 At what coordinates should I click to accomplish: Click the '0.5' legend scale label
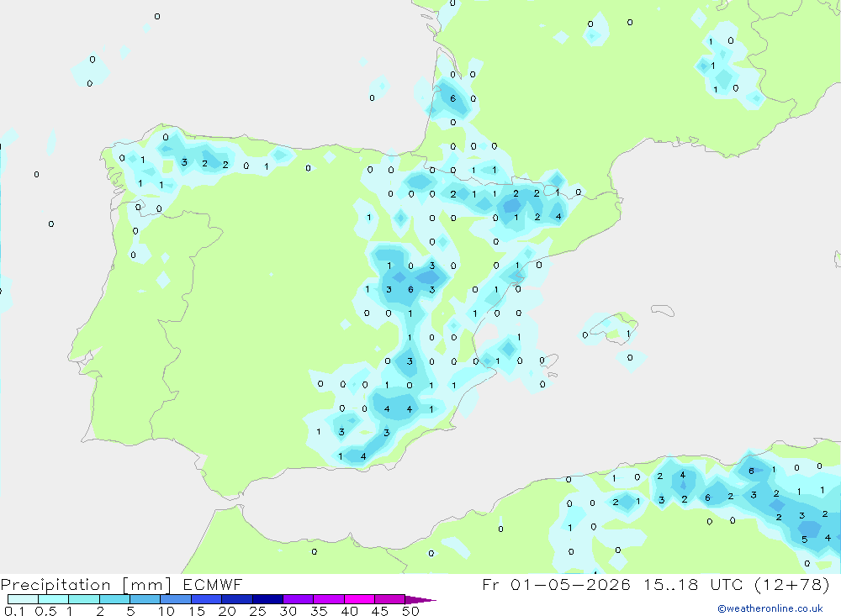(45, 611)
